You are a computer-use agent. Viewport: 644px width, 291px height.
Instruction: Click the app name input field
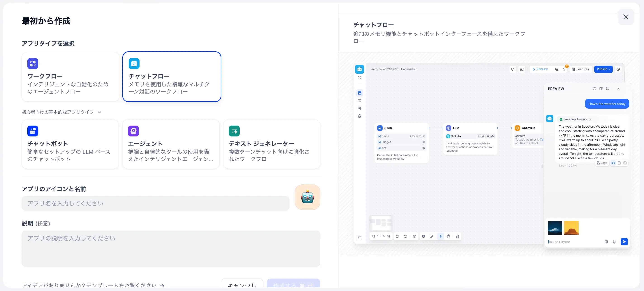(x=156, y=203)
